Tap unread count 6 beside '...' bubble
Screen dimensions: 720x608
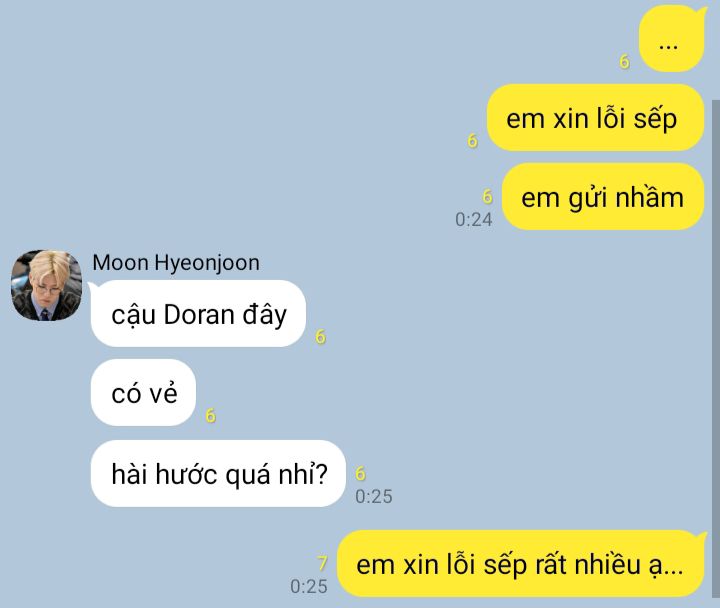[624, 61]
